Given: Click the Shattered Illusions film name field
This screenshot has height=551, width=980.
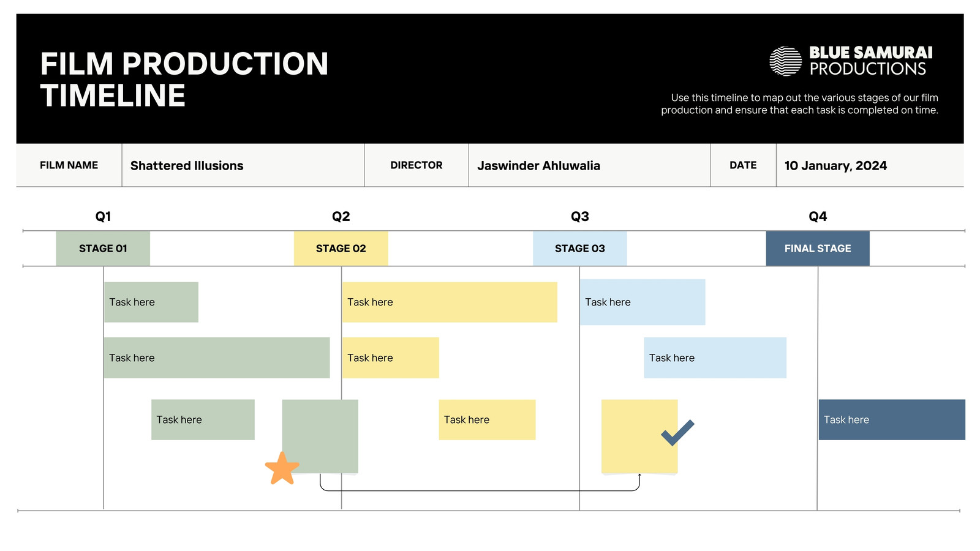Looking at the screenshot, I should point(243,165).
